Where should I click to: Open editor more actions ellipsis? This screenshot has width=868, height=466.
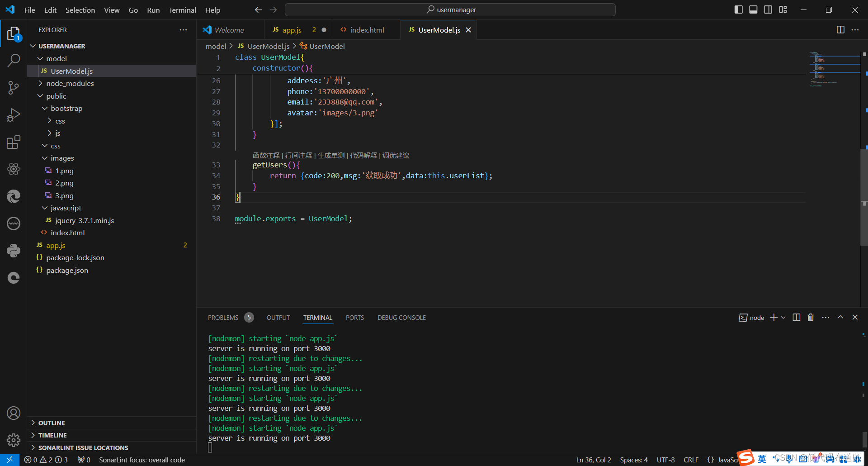(855, 30)
